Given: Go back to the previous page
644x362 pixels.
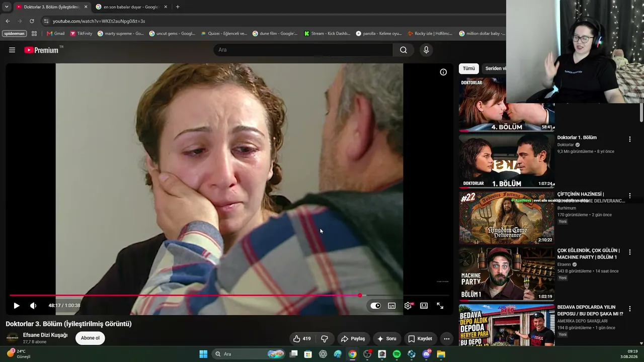Looking at the screenshot, I should tap(8, 21).
